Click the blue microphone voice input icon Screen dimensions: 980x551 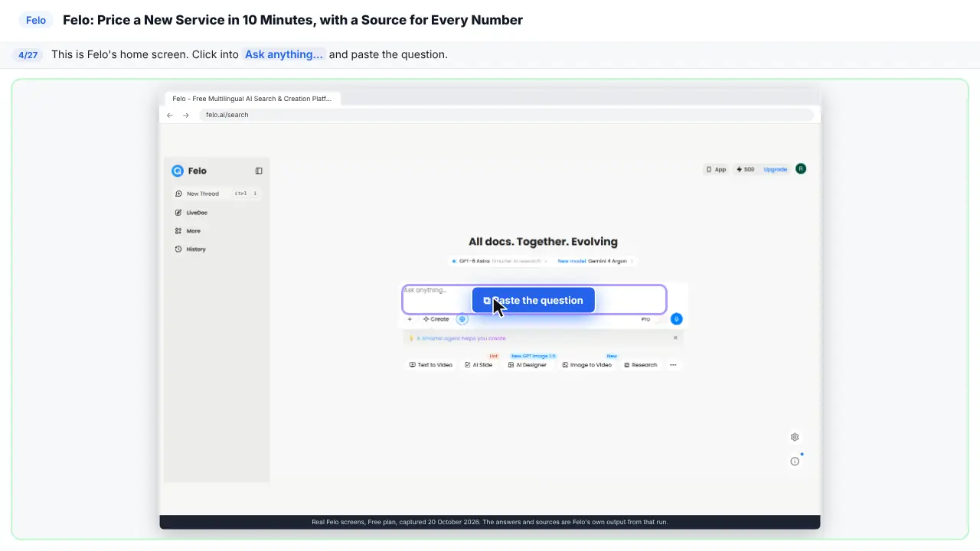[x=676, y=319]
